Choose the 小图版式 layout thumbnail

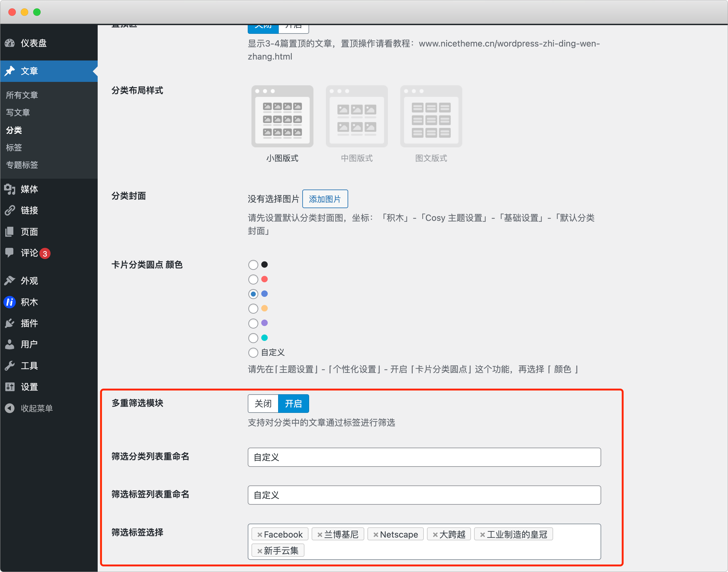(282, 116)
